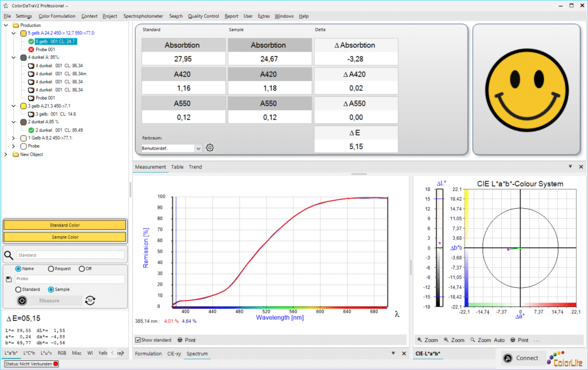The image size is (588, 370).
Task: Click the Connect spectrometer icon
Action: [x=508, y=359]
